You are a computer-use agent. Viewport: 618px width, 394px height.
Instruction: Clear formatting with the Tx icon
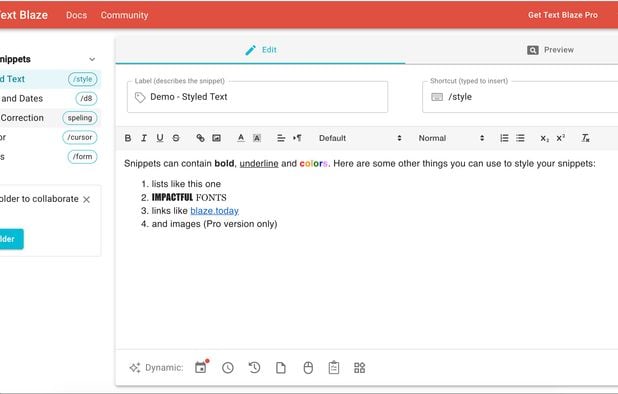click(586, 138)
